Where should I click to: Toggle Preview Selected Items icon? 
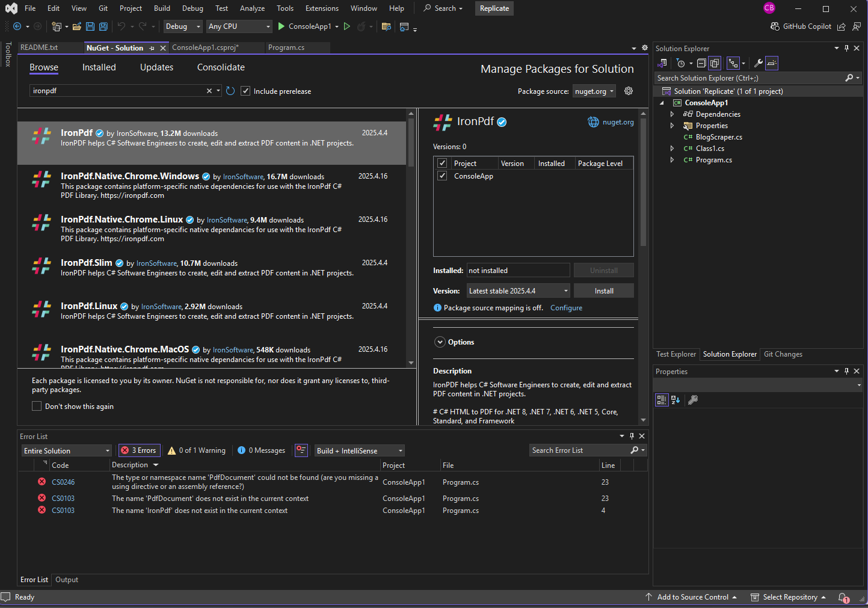coord(772,63)
